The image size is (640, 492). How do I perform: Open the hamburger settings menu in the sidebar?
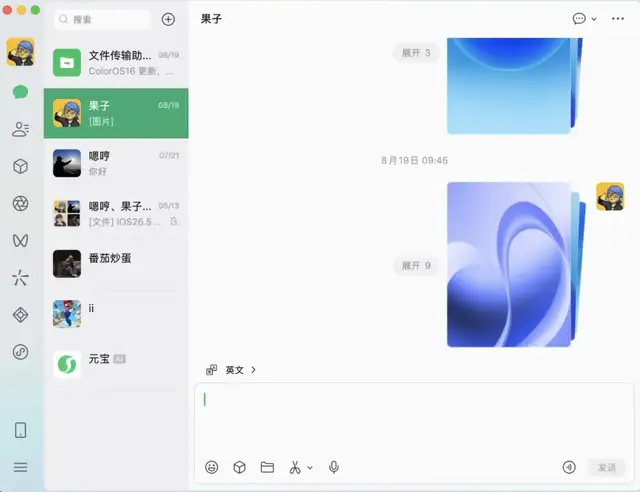coord(20,467)
